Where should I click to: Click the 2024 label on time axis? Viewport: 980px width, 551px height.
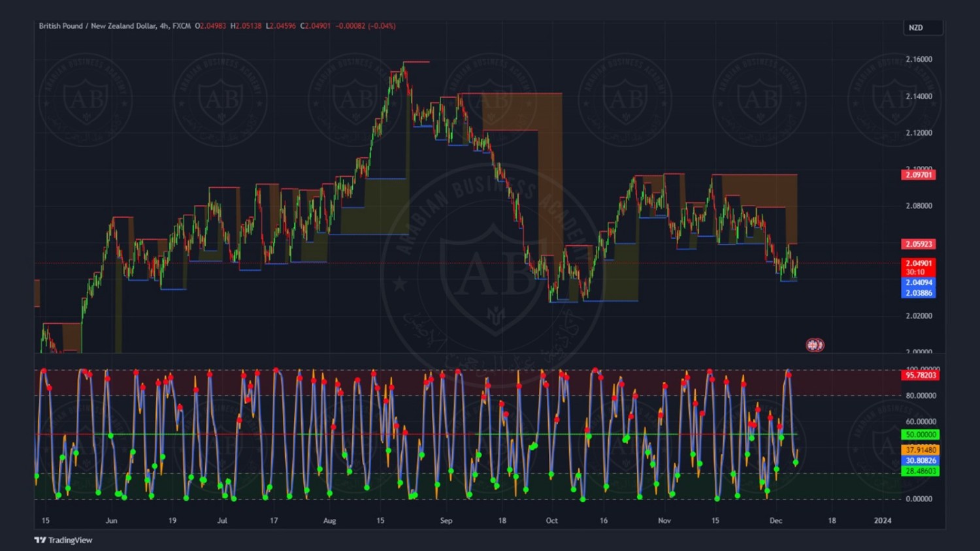(x=883, y=521)
